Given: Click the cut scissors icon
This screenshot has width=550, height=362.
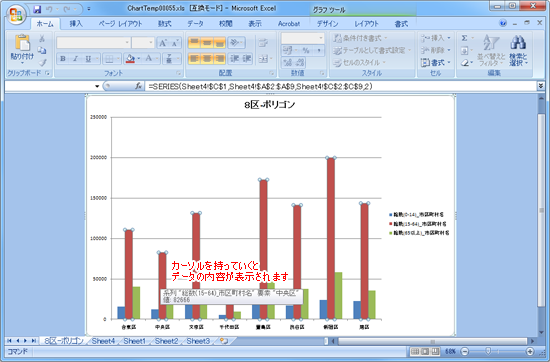Looking at the screenshot, I should [42, 38].
